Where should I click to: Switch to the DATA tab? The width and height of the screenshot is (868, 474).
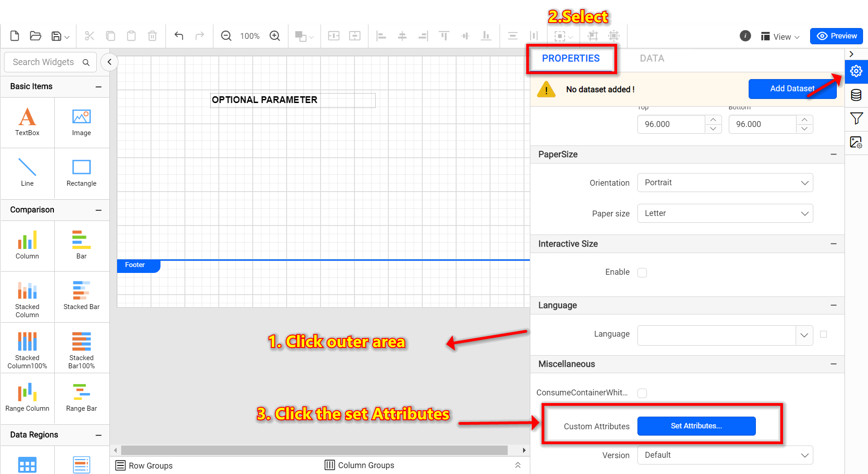point(652,58)
